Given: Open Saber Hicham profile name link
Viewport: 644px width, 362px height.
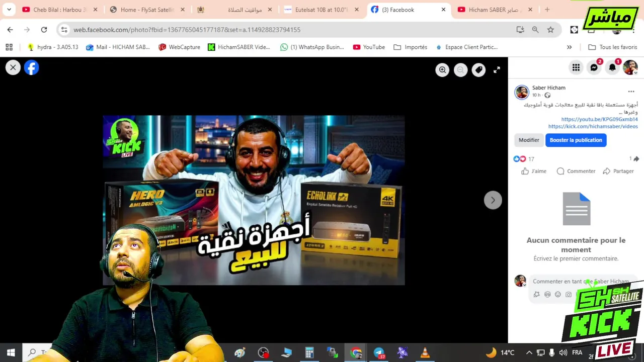Looking at the screenshot, I should (x=548, y=87).
